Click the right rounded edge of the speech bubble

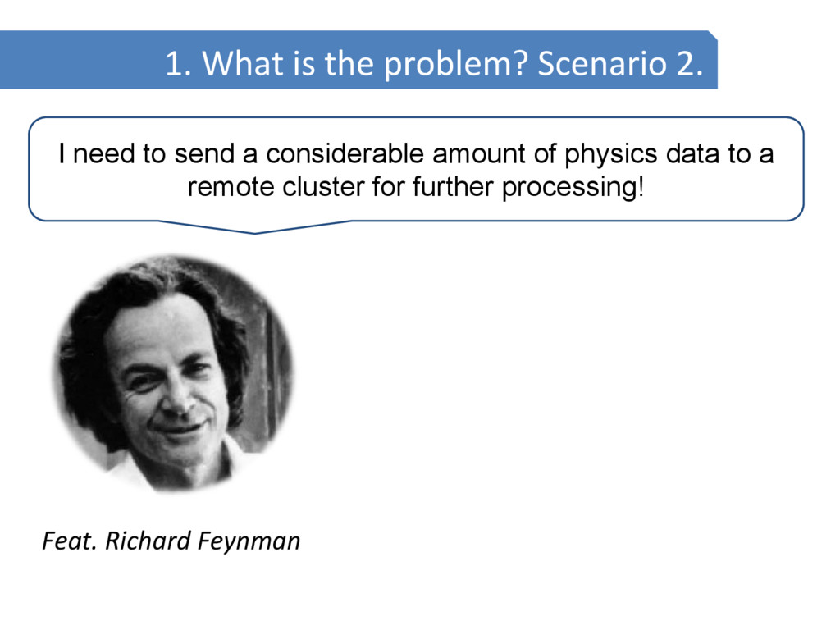(802, 169)
